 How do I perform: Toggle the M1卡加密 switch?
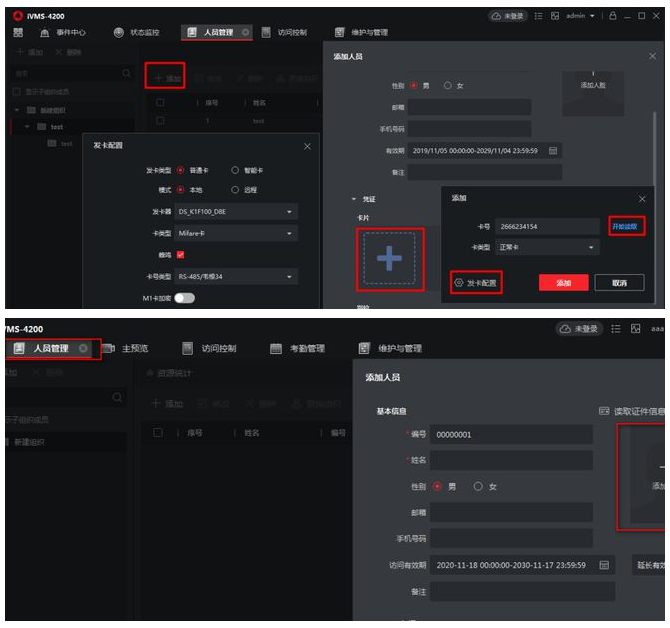(x=184, y=297)
